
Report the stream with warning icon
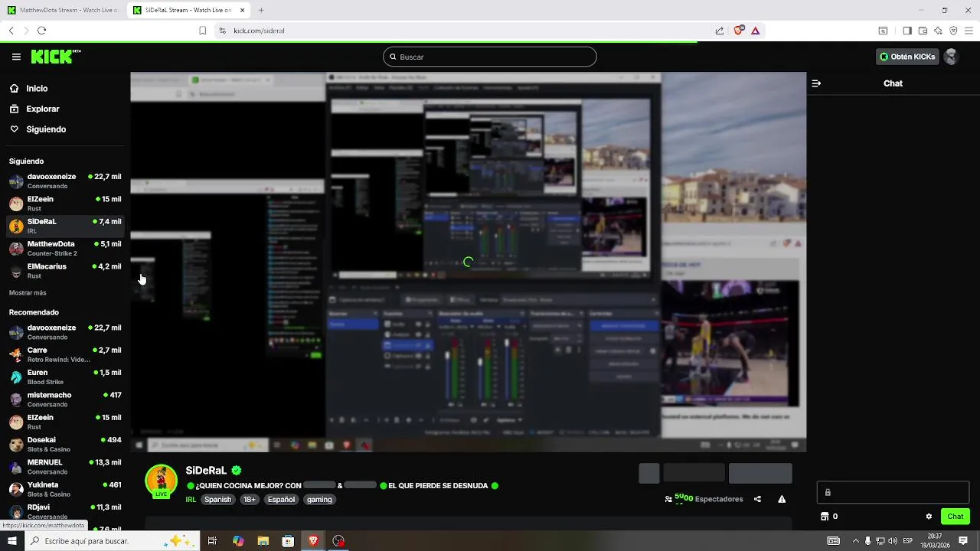[x=782, y=499]
